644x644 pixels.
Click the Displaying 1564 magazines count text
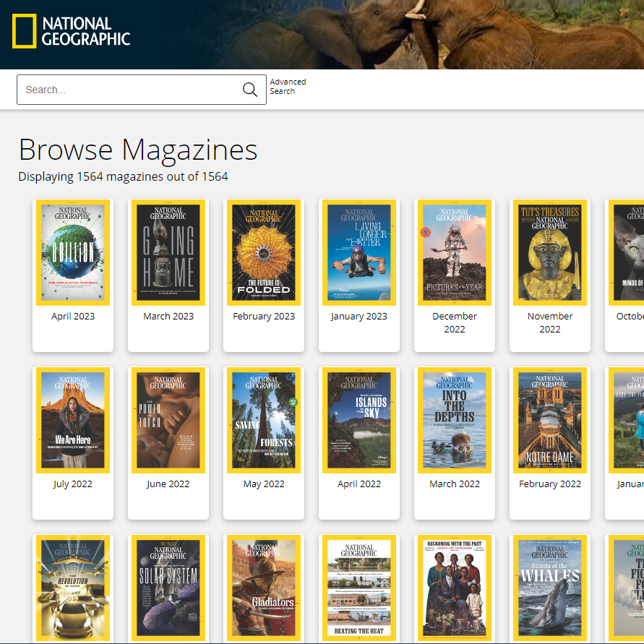[123, 176]
